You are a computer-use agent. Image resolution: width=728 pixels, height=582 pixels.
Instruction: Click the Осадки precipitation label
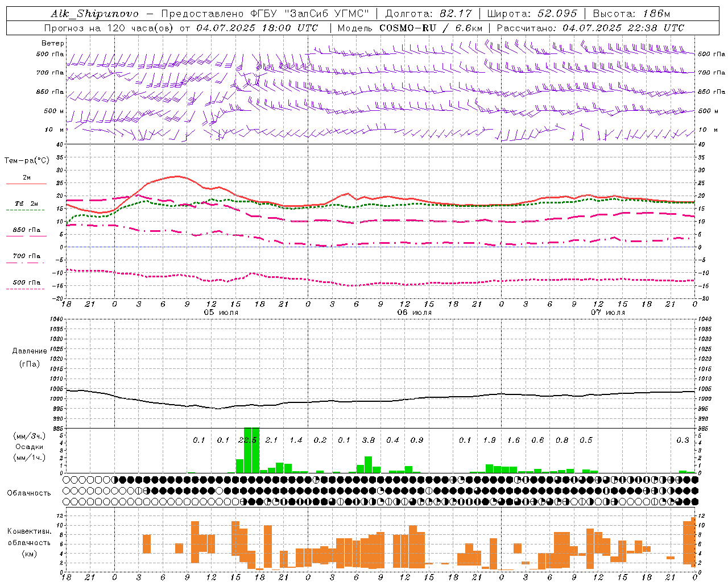click(30, 447)
